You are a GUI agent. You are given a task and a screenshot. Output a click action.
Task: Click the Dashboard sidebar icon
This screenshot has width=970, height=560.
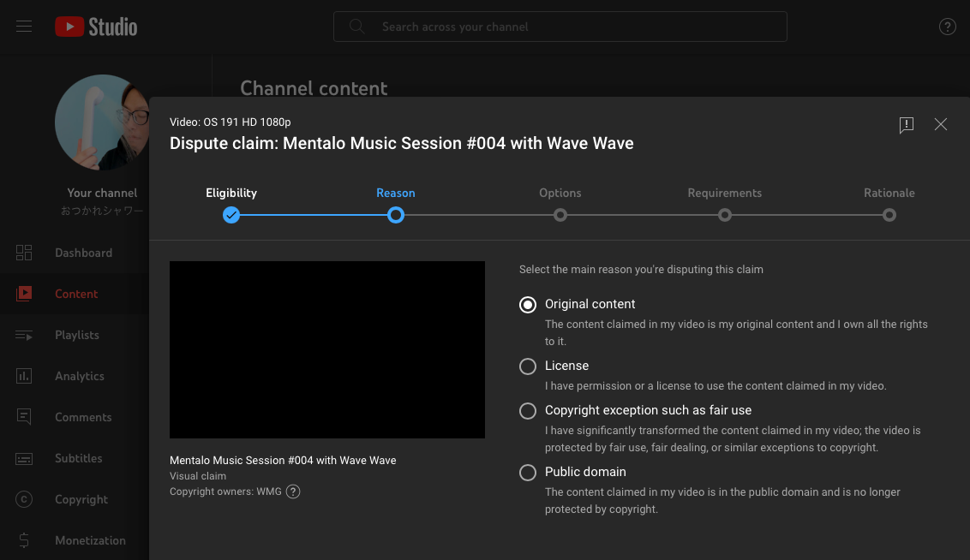24,253
